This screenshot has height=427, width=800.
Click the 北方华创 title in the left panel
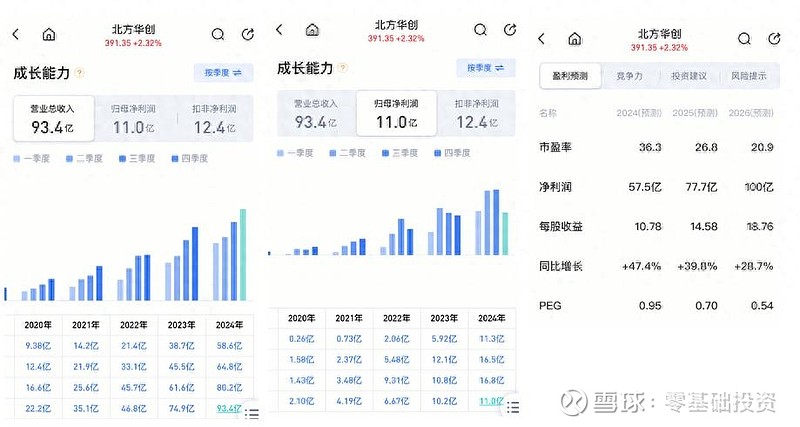133,30
